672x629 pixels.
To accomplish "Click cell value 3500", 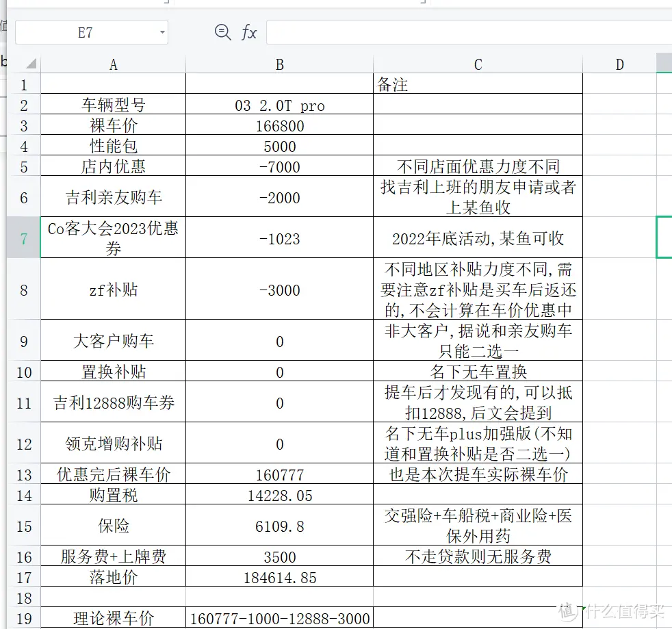I will tap(279, 556).
